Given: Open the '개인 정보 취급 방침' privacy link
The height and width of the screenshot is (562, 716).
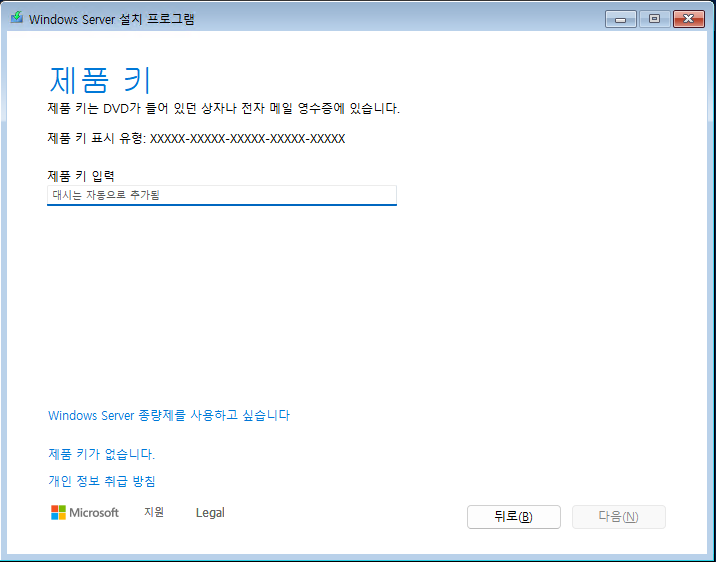Looking at the screenshot, I should tap(102, 481).
